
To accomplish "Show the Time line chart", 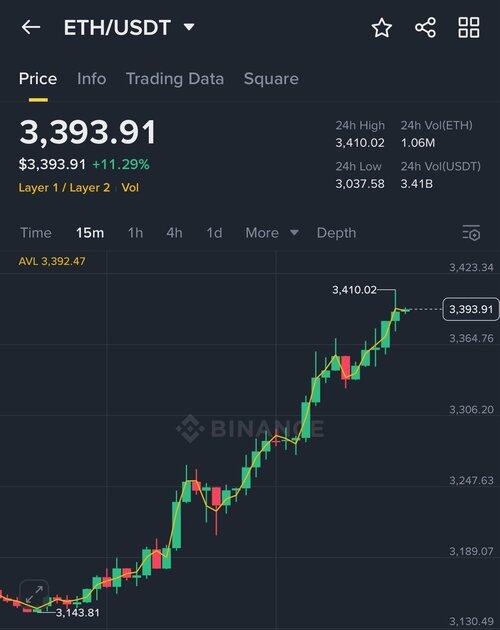I will 36,233.
